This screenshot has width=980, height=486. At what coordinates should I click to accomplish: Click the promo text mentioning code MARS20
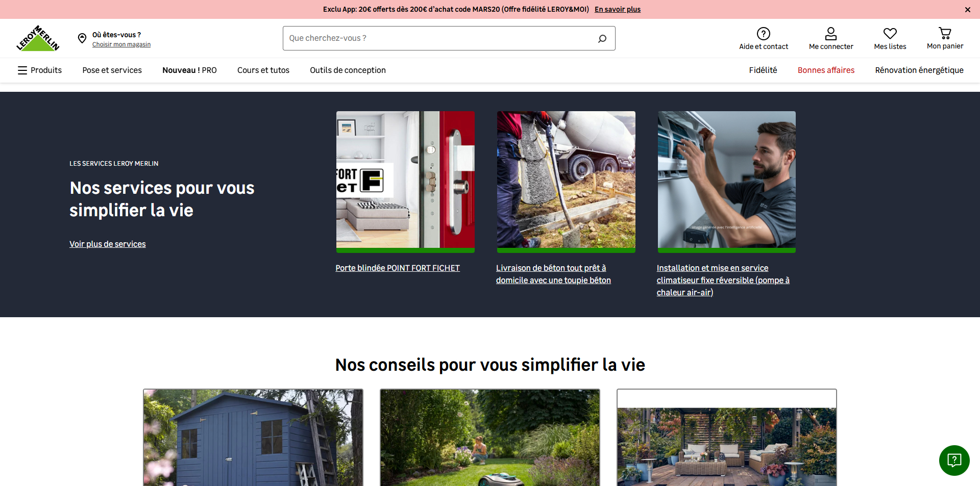point(456,9)
